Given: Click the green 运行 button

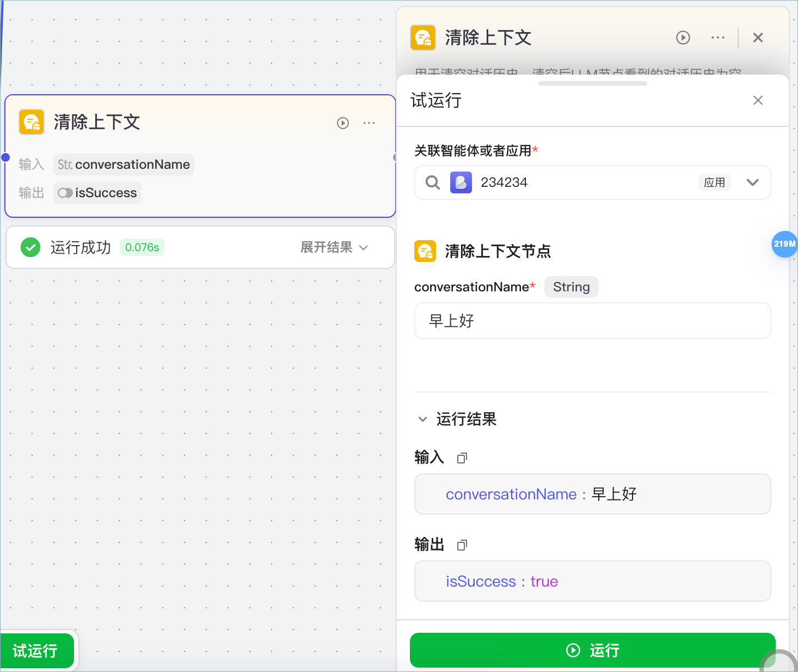Looking at the screenshot, I should point(592,650).
